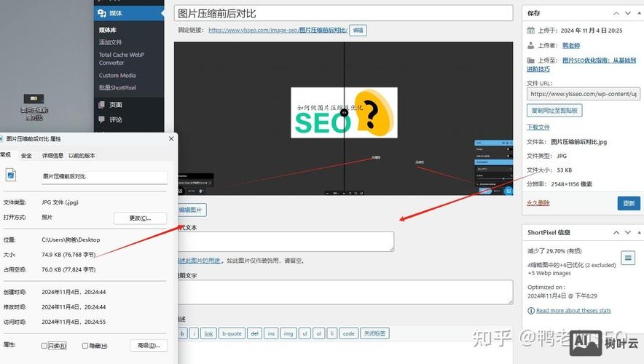Switch to the 常规 tab
Screen dimensions: 644x364
click(x=5, y=155)
